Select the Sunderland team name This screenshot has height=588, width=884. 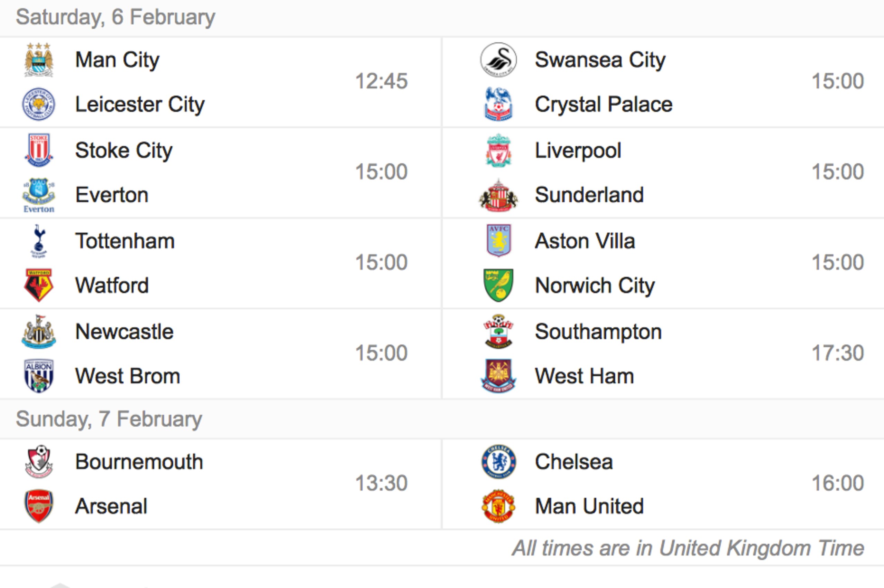pos(589,195)
